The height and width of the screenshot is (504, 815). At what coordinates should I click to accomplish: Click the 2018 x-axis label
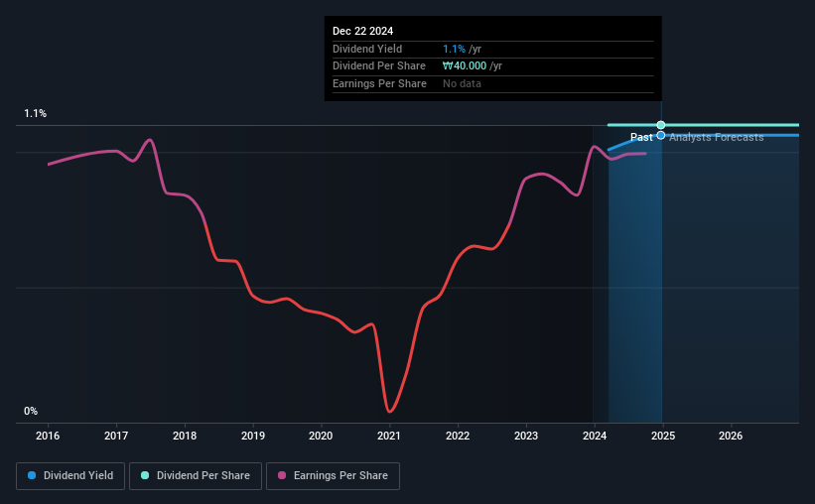point(185,436)
